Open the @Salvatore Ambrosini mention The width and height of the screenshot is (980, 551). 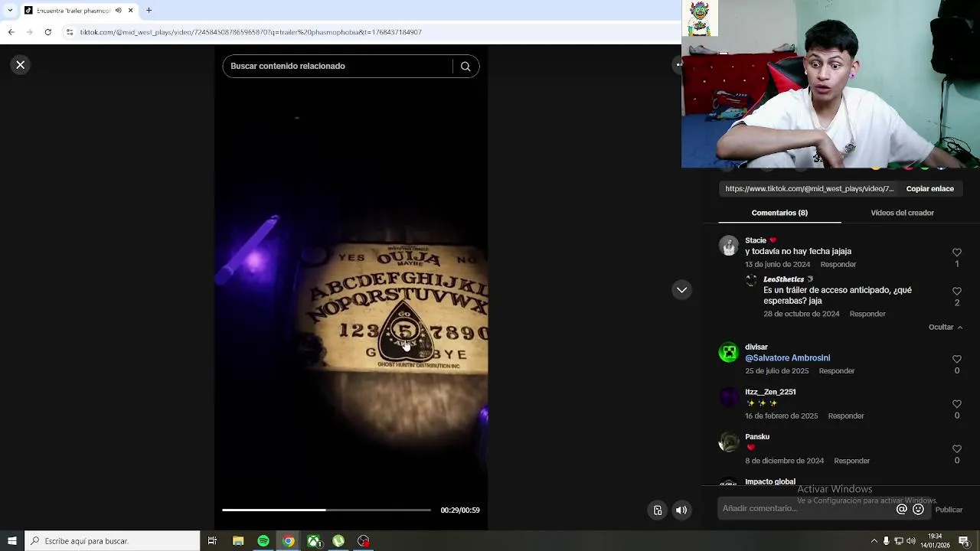787,358
